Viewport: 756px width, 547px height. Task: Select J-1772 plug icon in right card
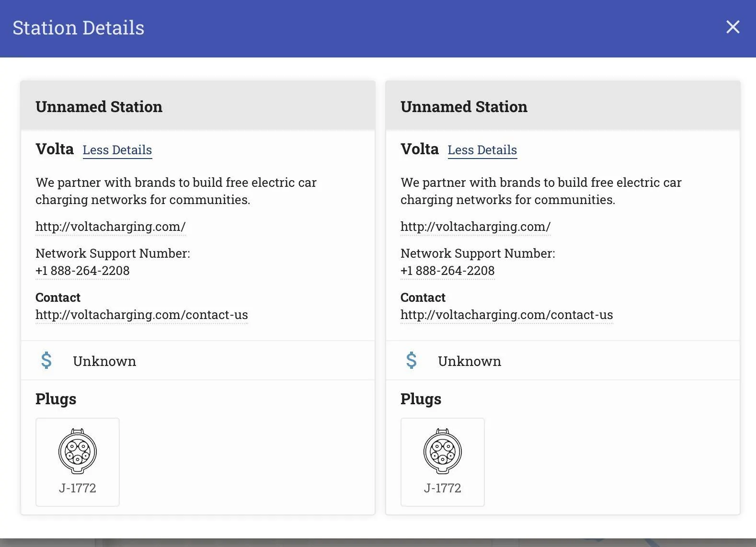(x=443, y=451)
